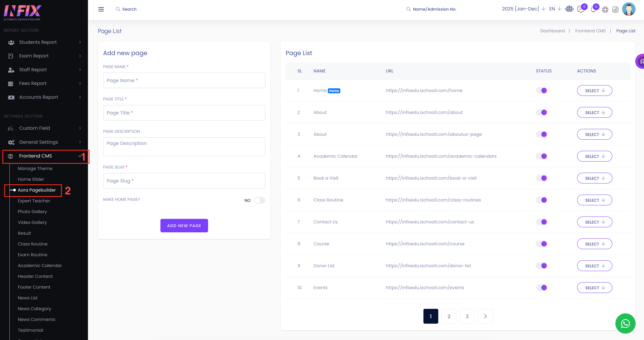Open the robot assistant icon in header
The height and width of the screenshot is (340, 644).
coord(569,9)
